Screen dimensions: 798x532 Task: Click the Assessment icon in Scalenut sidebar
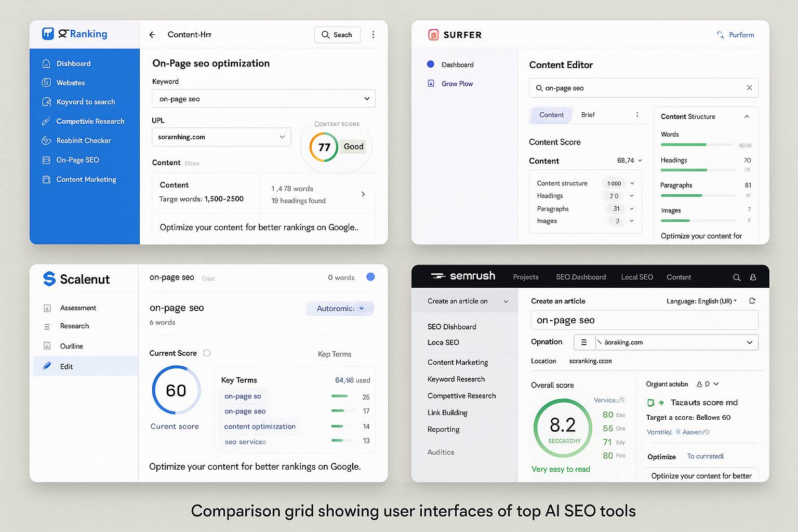(x=47, y=308)
